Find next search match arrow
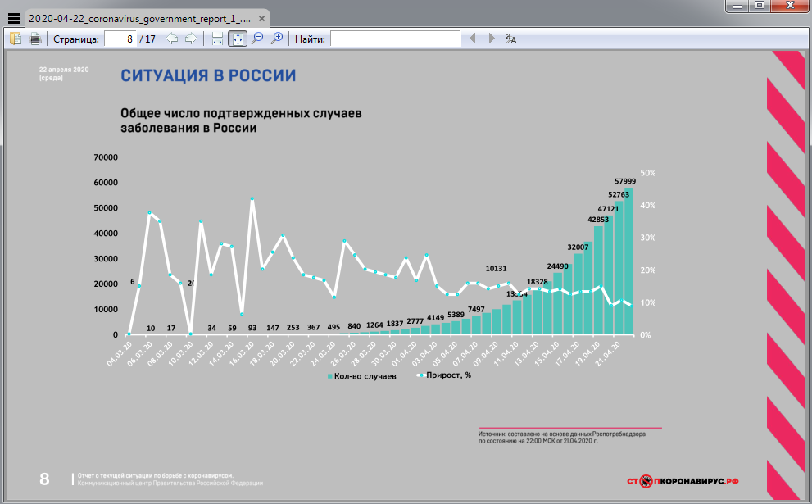This screenshot has height=504, width=812. click(x=492, y=39)
